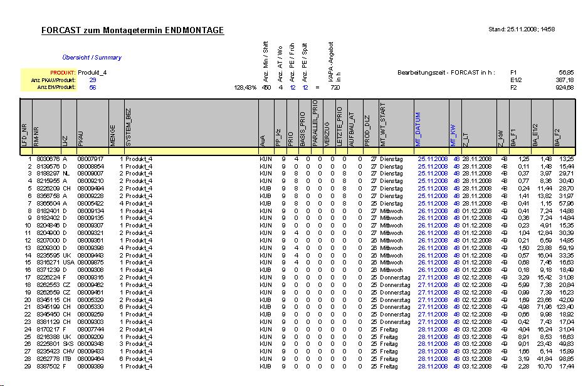Screen dimensions: 588x386
Task: Select the red PRODUKT label
Action: point(63,73)
